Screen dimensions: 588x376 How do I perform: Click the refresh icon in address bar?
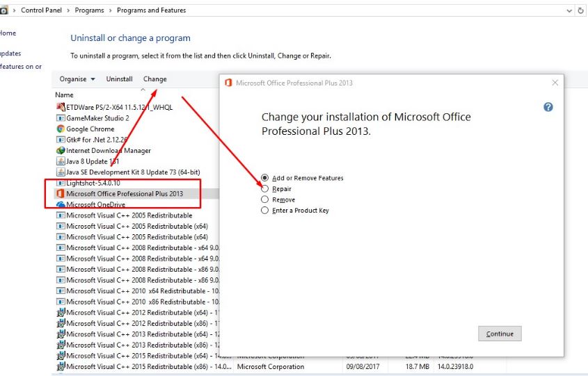(x=580, y=10)
